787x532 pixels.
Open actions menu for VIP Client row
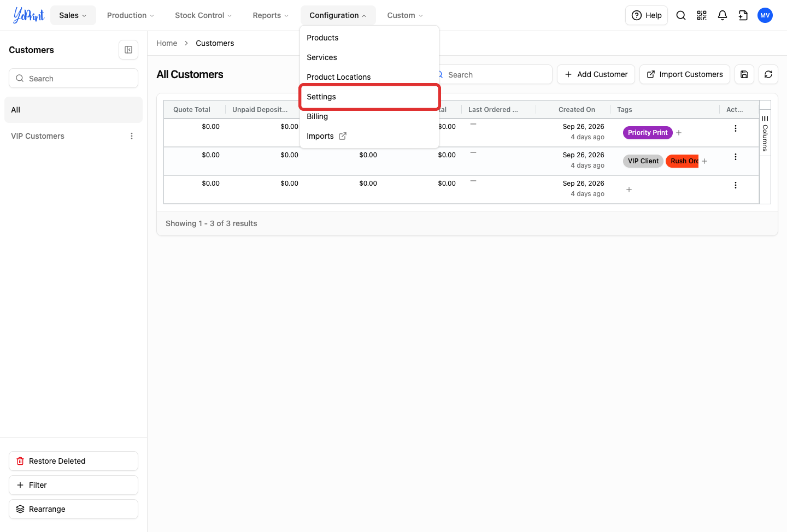[x=736, y=157]
